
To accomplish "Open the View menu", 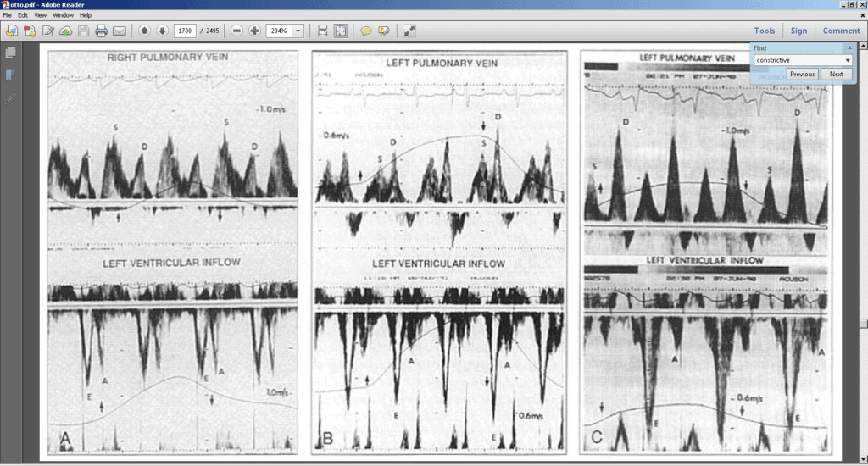I will click(41, 15).
